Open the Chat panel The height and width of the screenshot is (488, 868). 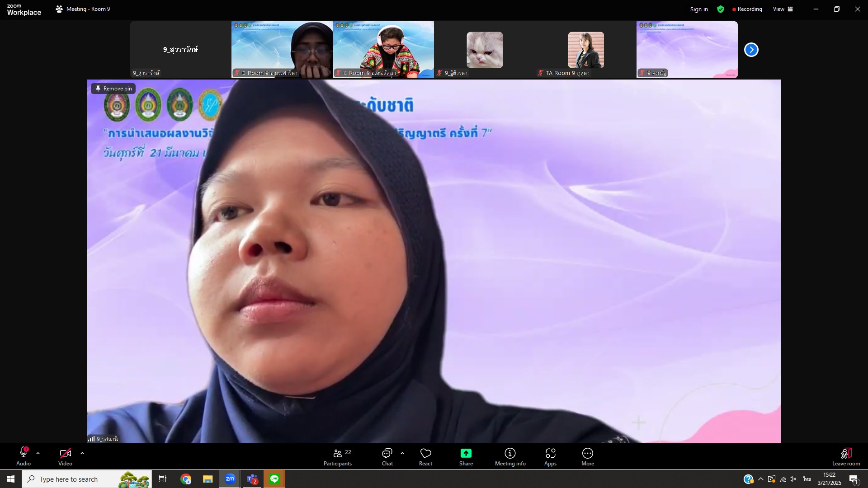387,457
